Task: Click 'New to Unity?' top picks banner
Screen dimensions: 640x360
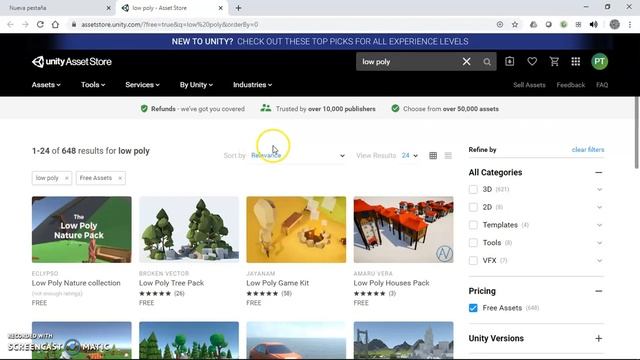Action: [x=320, y=42]
